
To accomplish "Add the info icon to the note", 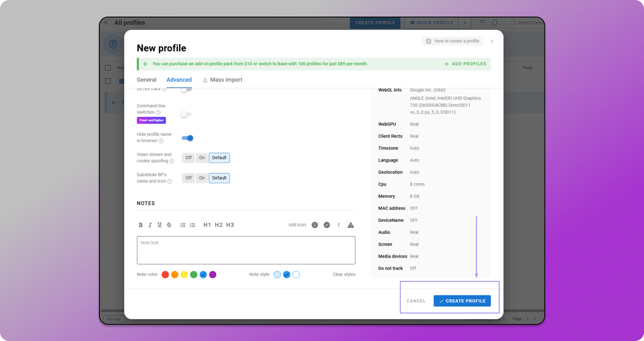I will tap(315, 225).
